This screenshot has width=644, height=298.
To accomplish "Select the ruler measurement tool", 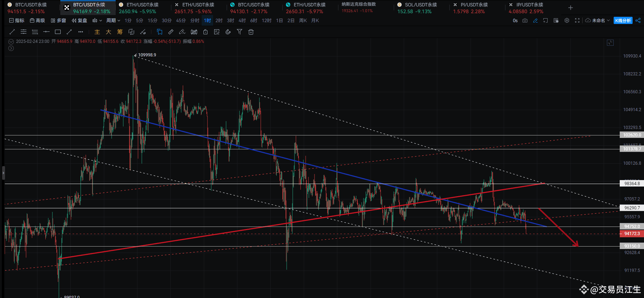I will [x=171, y=32].
